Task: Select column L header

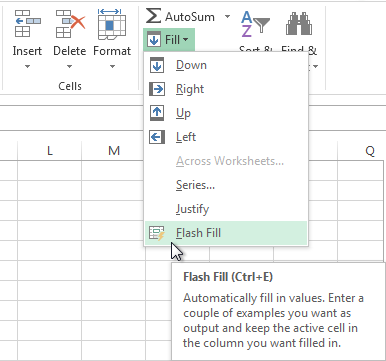Action: [50, 151]
